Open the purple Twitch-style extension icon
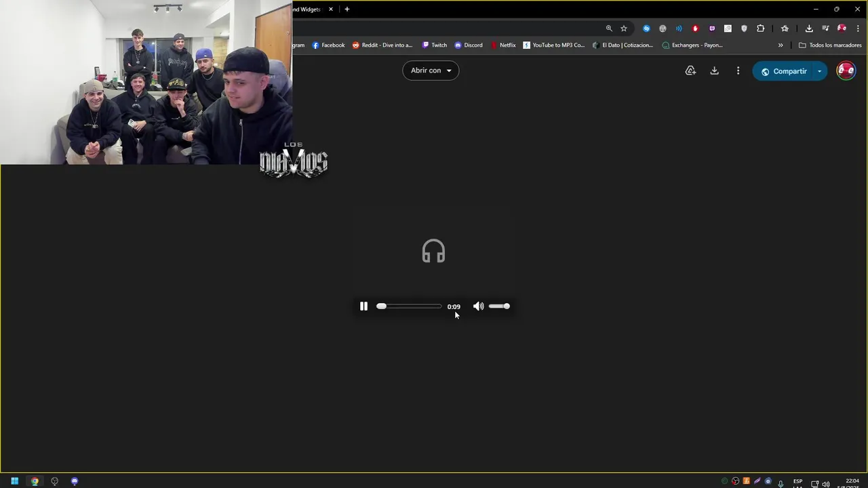Screen dimensions: 868x488 pyautogui.click(x=711, y=28)
